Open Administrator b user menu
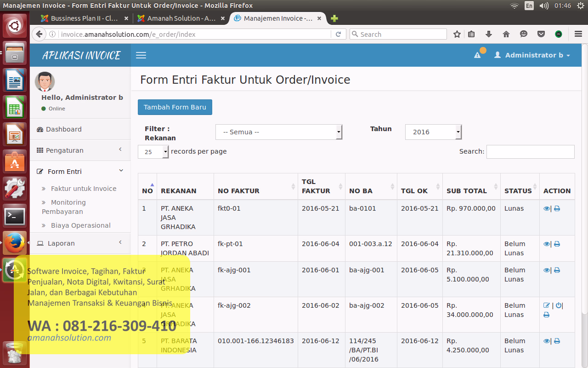 (x=532, y=55)
